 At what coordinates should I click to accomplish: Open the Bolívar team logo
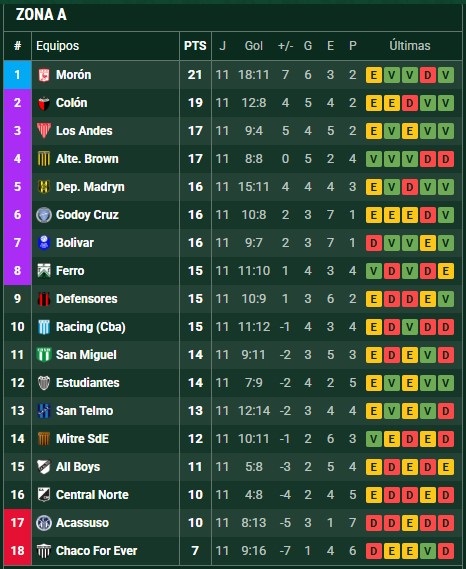44,243
